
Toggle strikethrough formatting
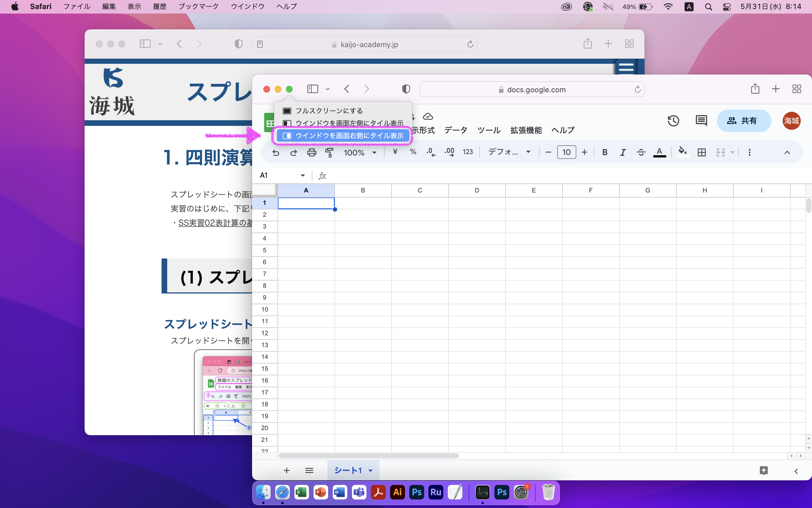[641, 152]
